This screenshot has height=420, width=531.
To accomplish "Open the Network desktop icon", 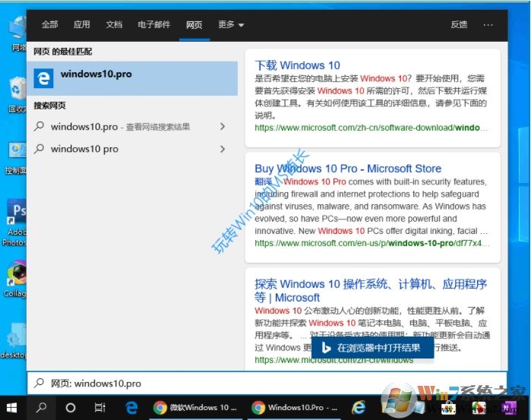I will pyautogui.click(x=18, y=34).
